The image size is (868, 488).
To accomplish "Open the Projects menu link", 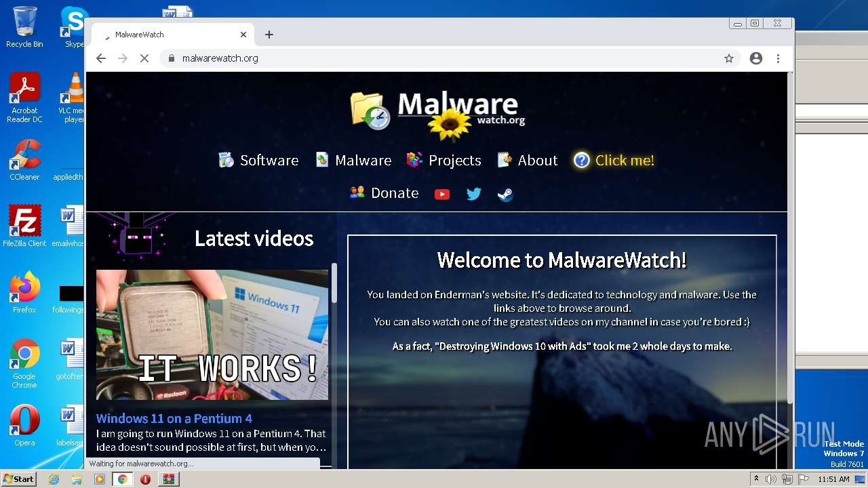I will (x=444, y=161).
